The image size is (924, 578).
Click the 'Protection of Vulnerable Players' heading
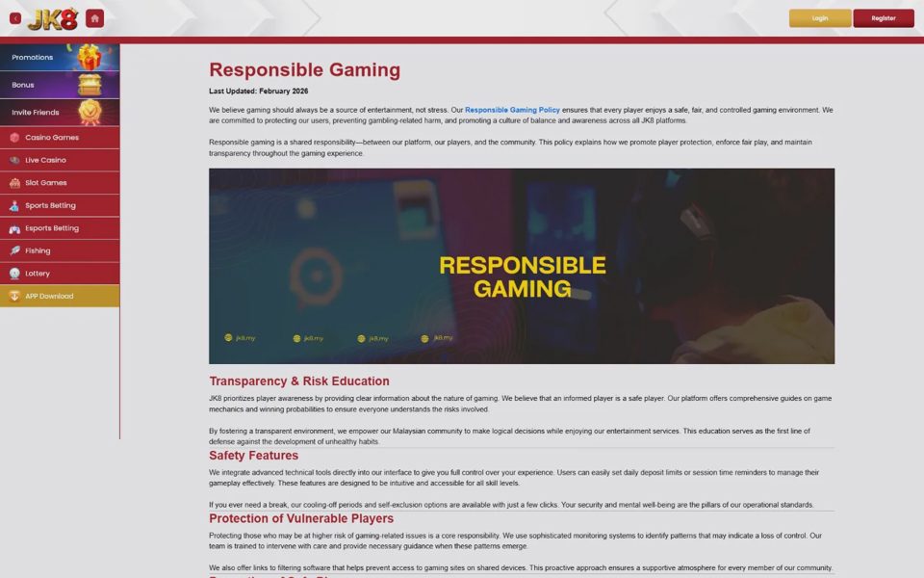[301, 518]
